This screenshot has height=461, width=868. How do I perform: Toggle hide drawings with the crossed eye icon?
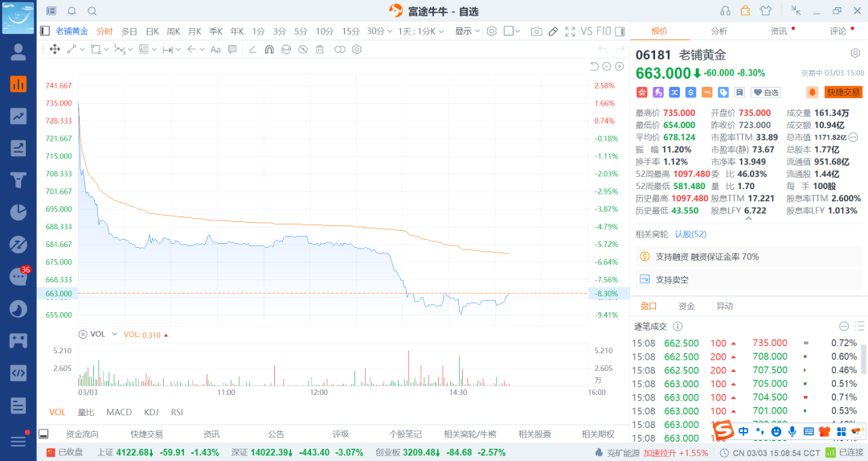[x=303, y=49]
